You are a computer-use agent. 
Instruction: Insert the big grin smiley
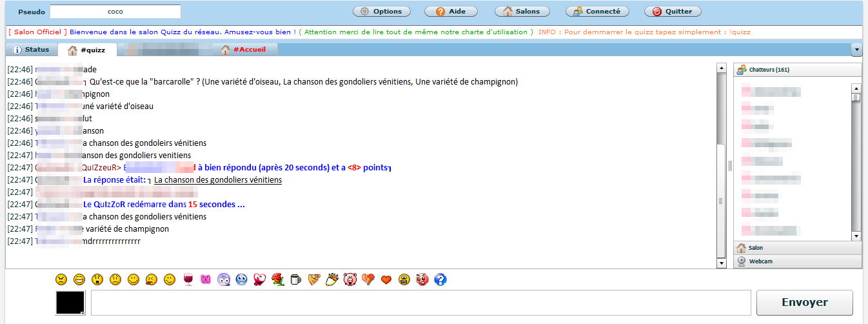pyautogui.click(x=79, y=279)
